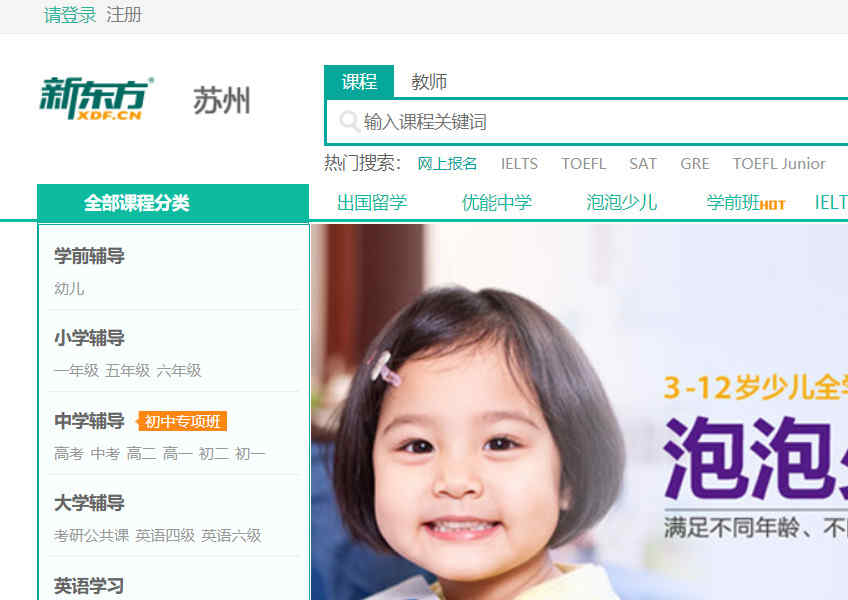Select the 网上报名 hot search link
The height and width of the screenshot is (600, 848).
tap(447, 163)
